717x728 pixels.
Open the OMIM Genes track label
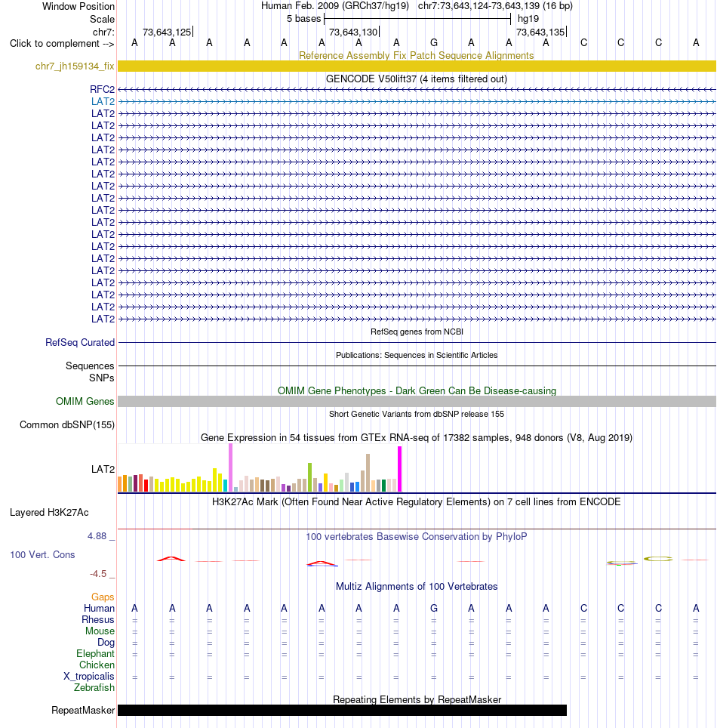click(85, 401)
